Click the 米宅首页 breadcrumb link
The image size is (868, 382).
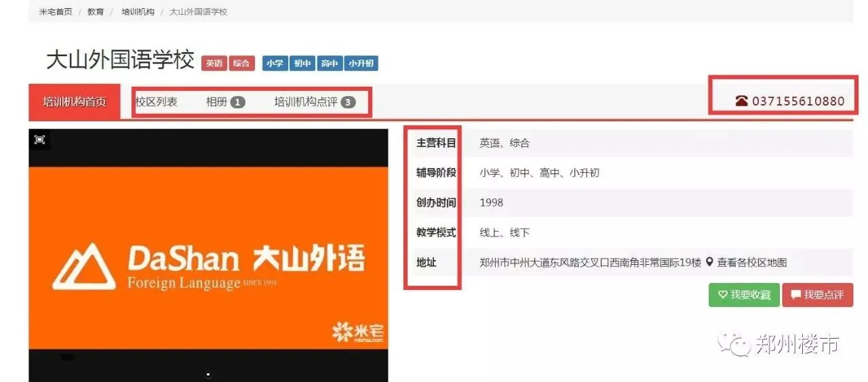click(x=56, y=12)
